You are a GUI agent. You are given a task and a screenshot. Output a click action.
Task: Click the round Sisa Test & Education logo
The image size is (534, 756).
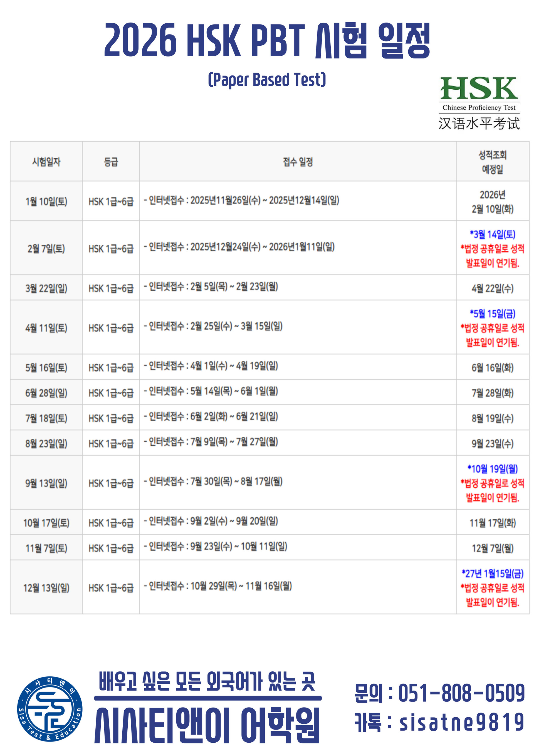50,709
